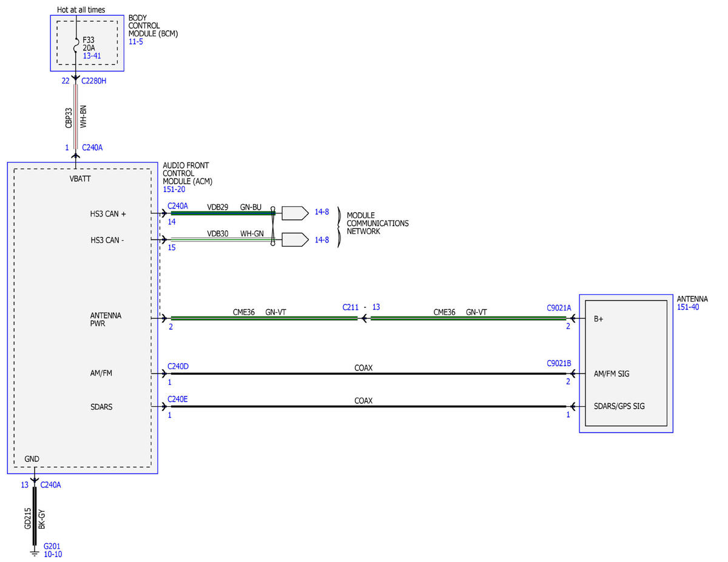Select wire color label WH-GN
Screen dimensions: 728x562
pos(252,233)
